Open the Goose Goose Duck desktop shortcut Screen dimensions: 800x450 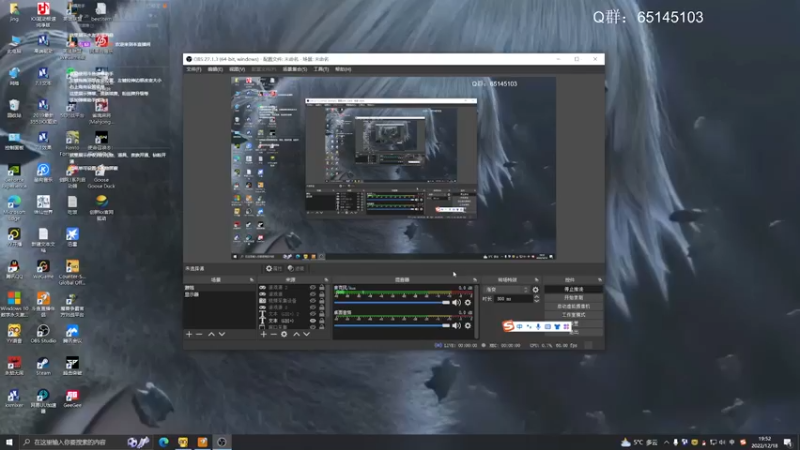click(x=101, y=176)
